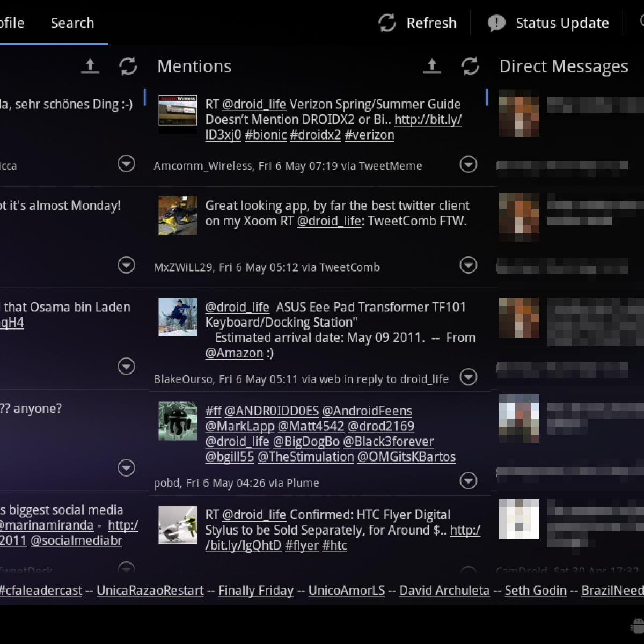Refresh the Mentions column

[x=470, y=66]
